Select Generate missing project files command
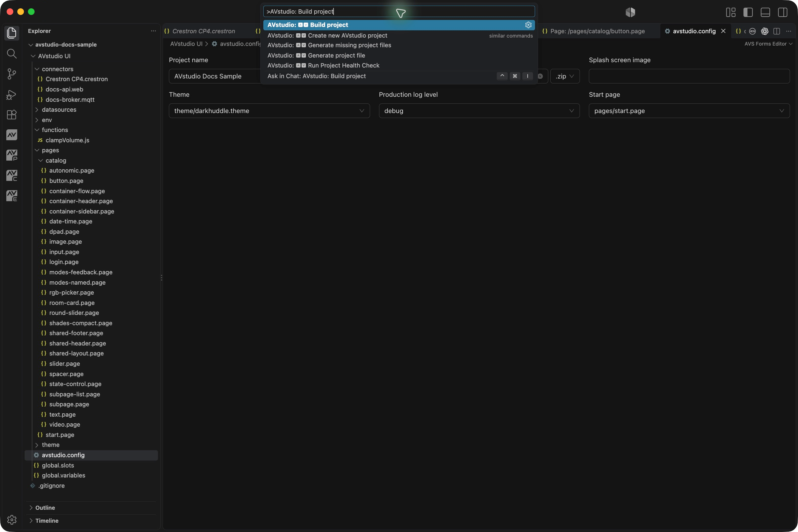The height and width of the screenshot is (532, 798). 399,45
